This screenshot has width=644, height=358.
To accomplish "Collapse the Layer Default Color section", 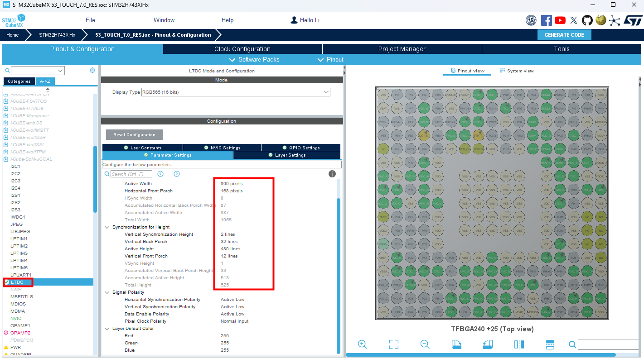I will click(x=107, y=329).
